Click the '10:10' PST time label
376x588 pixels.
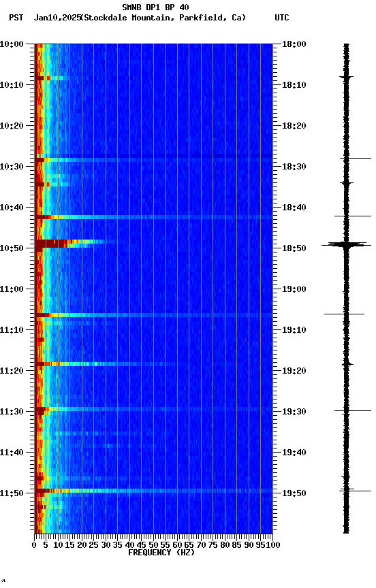tap(12, 85)
